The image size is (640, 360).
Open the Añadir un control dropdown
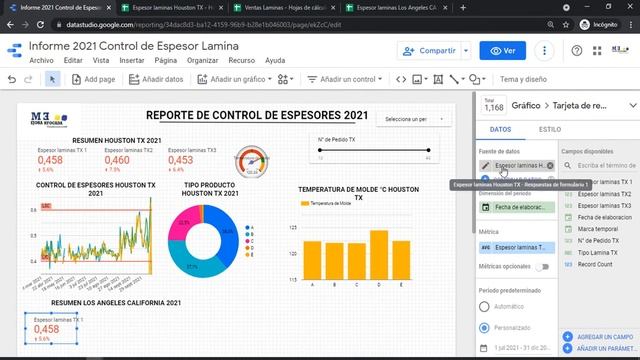point(345,79)
